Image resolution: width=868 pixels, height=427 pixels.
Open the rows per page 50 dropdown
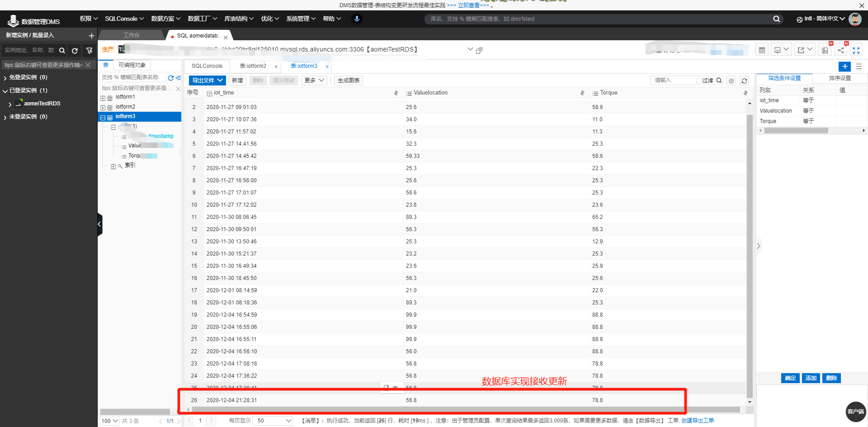pyautogui.click(x=273, y=421)
